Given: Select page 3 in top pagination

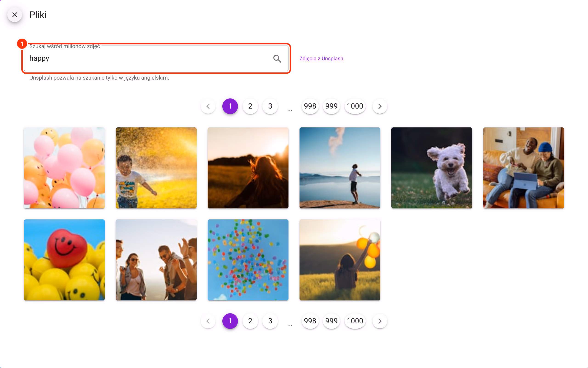Looking at the screenshot, I should tap(270, 106).
